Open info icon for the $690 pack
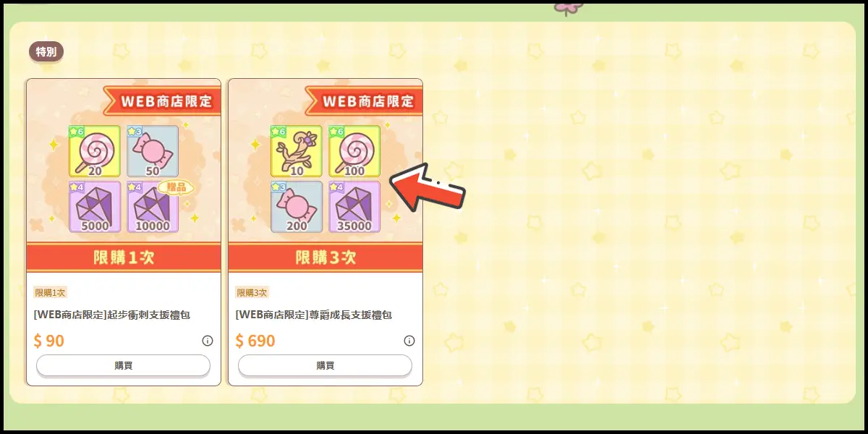This screenshot has width=868, height=434. coord(409,341)
